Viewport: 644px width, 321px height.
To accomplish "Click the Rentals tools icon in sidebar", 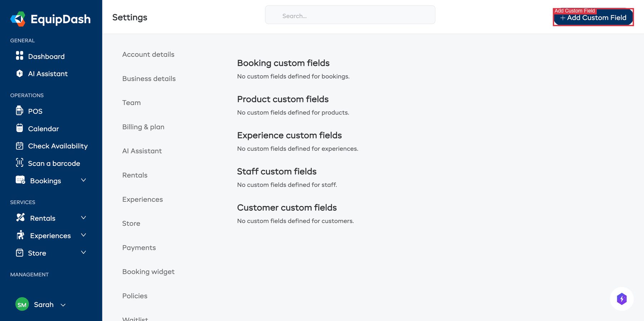I will point(20,217).
